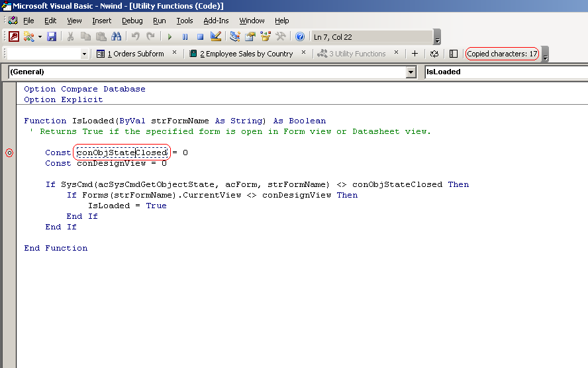Select the 3 Utility Functions tab
Viewport: 588px width, 368px height.
click(352, 54)
